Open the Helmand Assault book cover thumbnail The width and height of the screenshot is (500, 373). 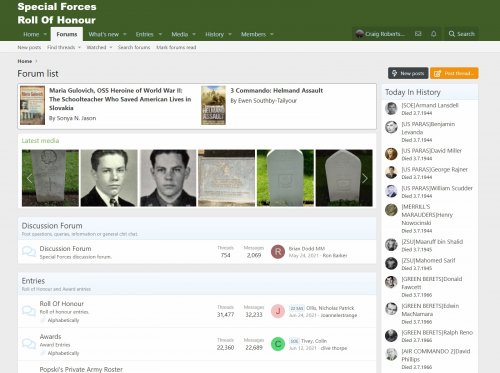(213, 105)
